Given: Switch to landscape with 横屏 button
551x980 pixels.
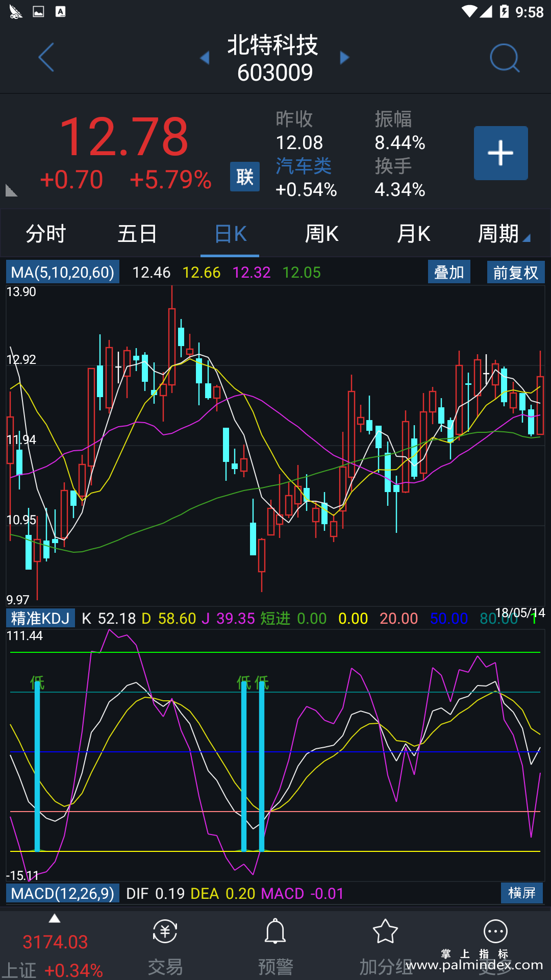Looking at the screenshot, I should (522, 893).
